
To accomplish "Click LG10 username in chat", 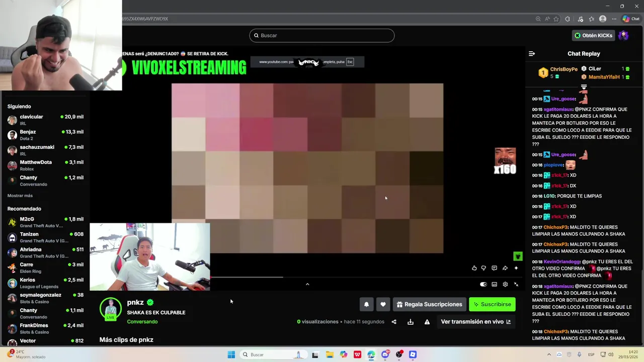I will [x=550, y=196].
